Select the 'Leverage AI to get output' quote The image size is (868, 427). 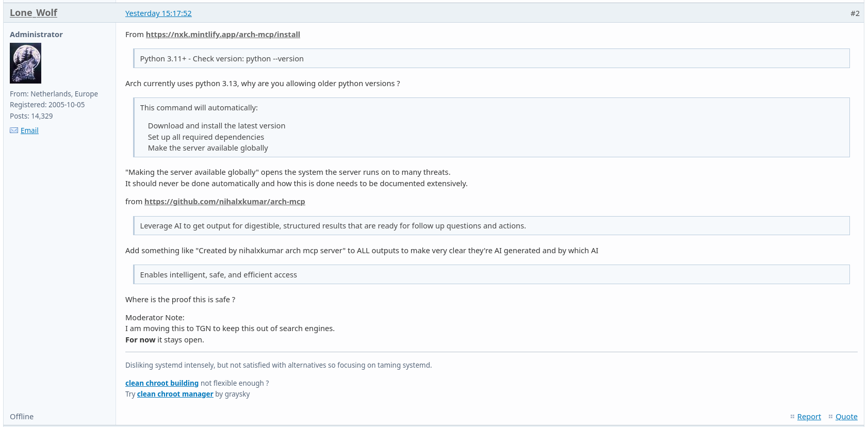pyautogui.click(x=491, y=226)
